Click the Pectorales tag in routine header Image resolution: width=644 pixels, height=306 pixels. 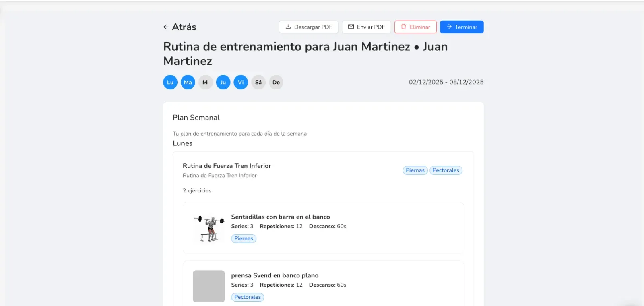pos(446,170)
